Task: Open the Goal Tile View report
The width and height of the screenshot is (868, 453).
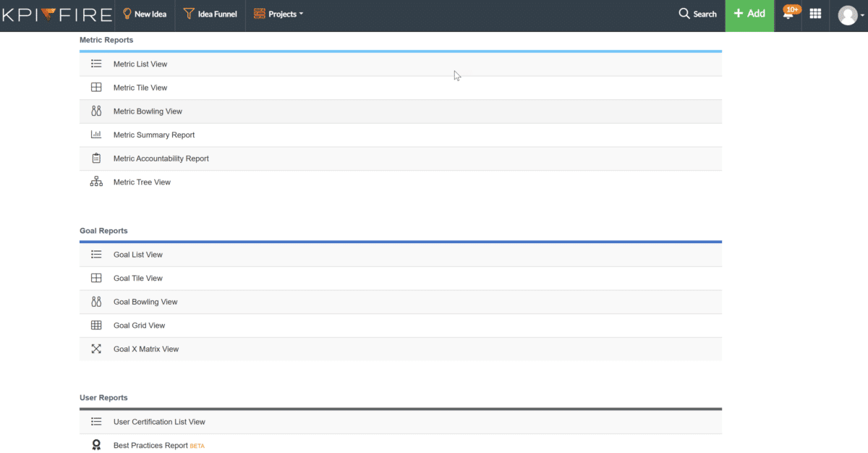Action: click(x=138, y=278)
